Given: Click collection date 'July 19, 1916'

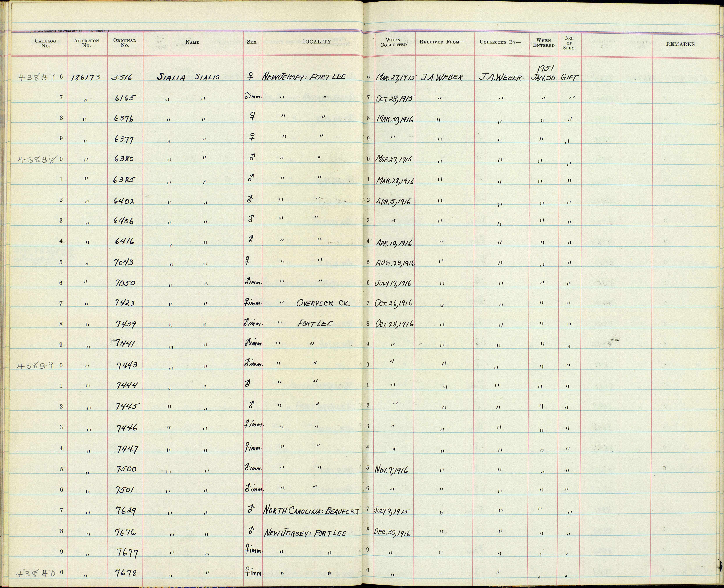Looking at the screenshot, I should coord(394,283).
